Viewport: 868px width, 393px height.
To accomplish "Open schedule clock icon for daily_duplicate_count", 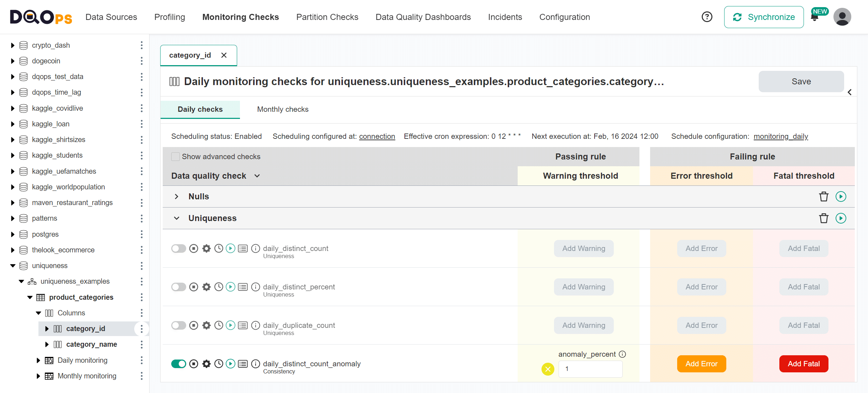I will [x=218, y=325].
